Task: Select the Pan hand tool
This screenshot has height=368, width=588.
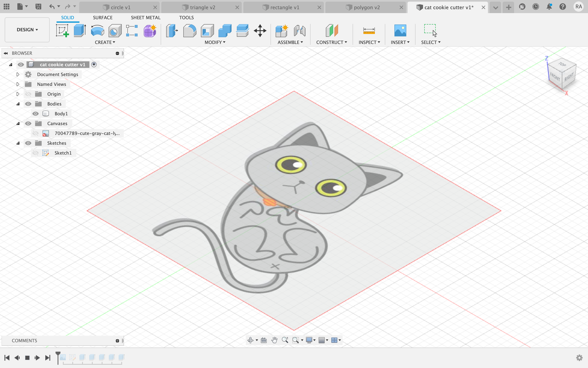Action: 274,340
